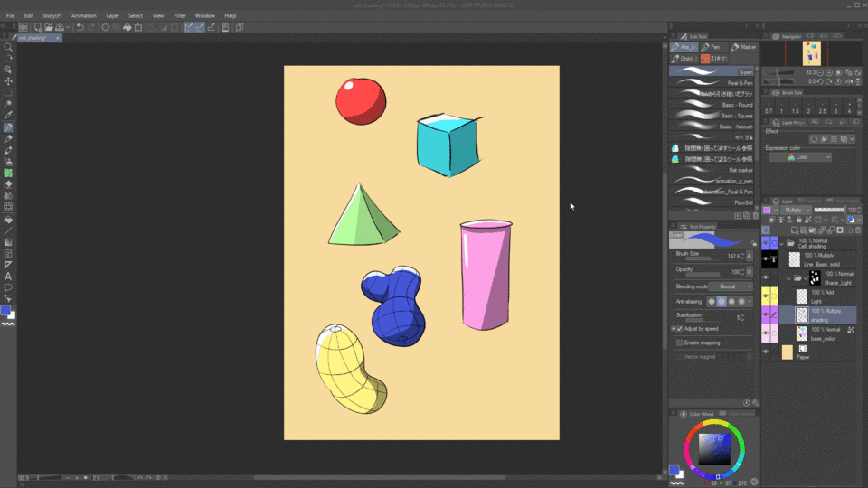This screenshot has width=868, height=488.
Task: Select the Zoom magnifier tool
Action: 8,47
